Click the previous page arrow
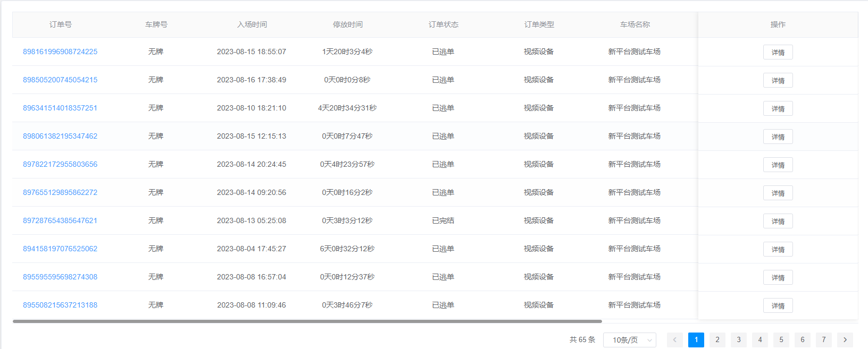868x349 pixels. [x=674, y=340]
